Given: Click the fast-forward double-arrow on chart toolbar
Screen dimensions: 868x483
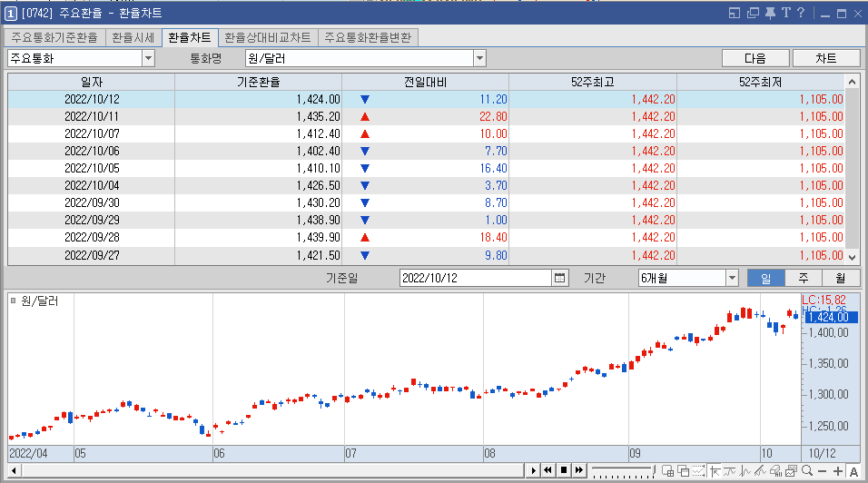Looking at the screenshot, I should [x=579, y=470].
